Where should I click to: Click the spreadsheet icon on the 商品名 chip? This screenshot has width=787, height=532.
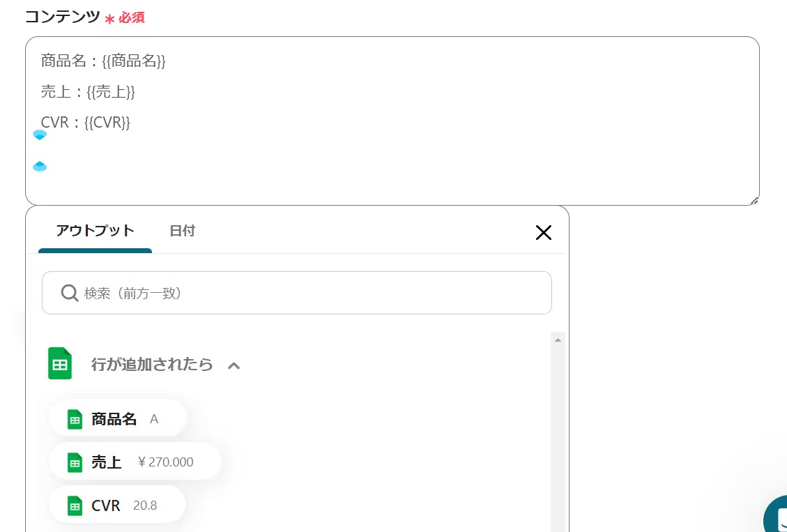pyautogui.click(x=75, y=420)
